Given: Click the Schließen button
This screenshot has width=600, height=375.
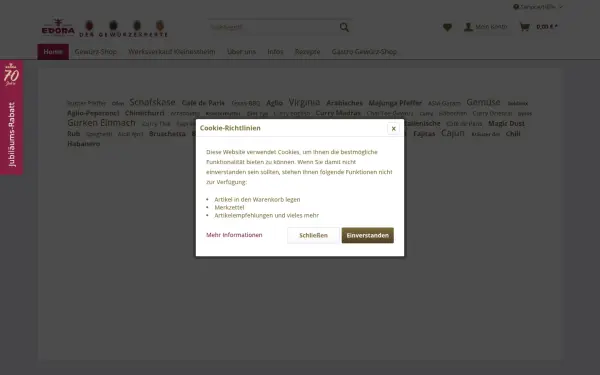Looking at the screenshot, I should [313, 235].
